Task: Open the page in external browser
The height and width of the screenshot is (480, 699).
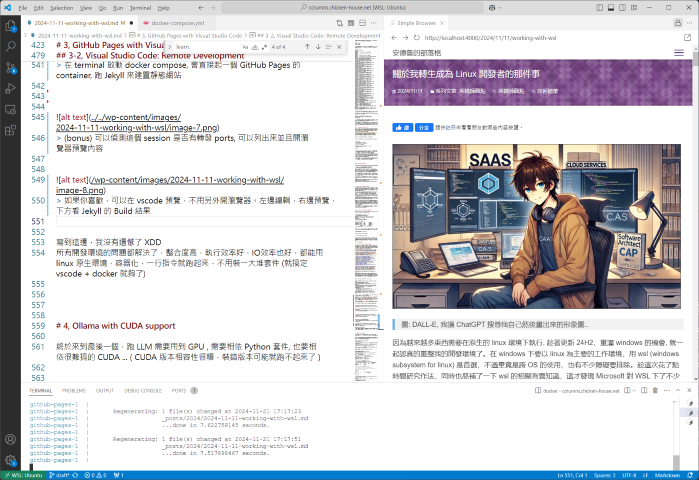Action: coord(687,38)
